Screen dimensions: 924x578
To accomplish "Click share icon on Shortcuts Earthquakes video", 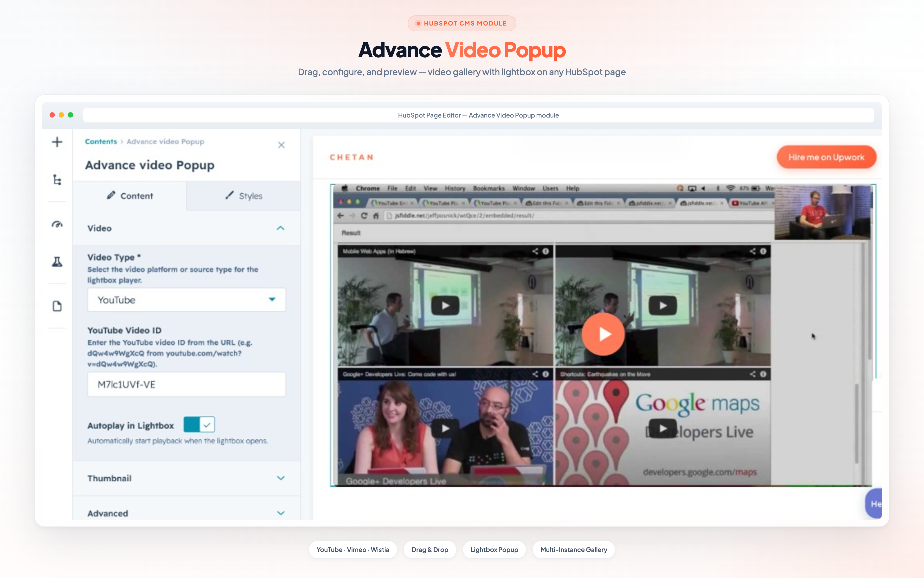I will pyautogui.click(x=752, y=374).
